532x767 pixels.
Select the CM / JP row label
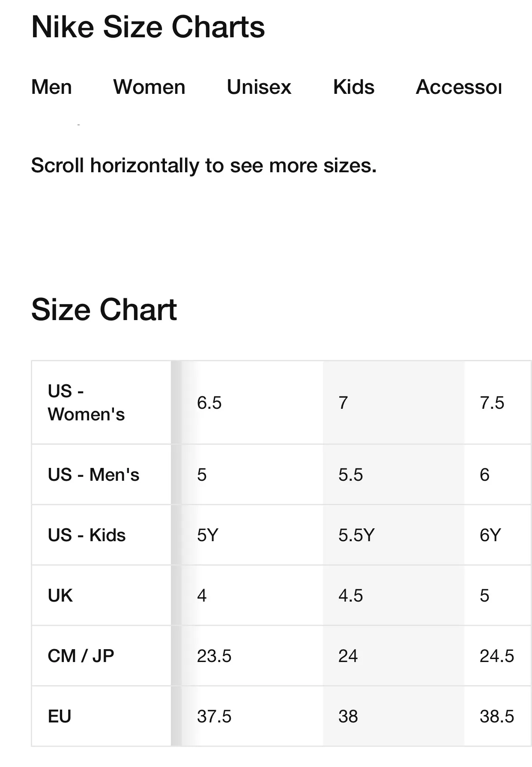(81, 656)
